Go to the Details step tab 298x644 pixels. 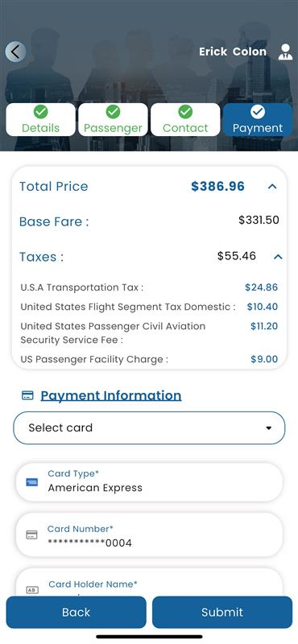click(x=41, y=119)
